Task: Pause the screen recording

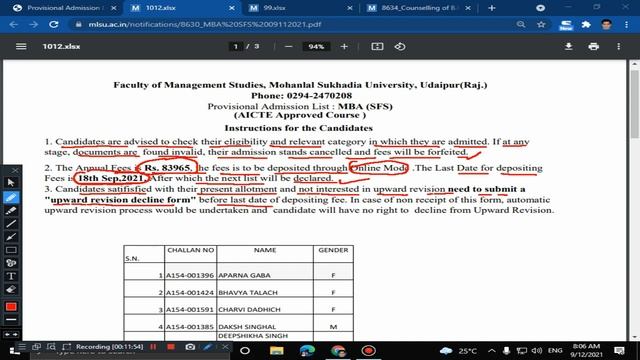Action: click(x=153, y=347)
